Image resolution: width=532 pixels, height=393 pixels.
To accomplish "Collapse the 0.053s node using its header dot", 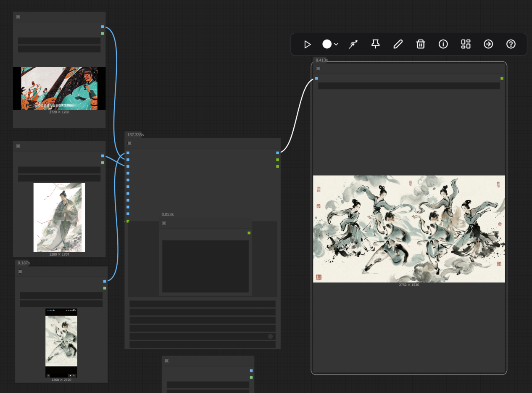I will [164, 223].
